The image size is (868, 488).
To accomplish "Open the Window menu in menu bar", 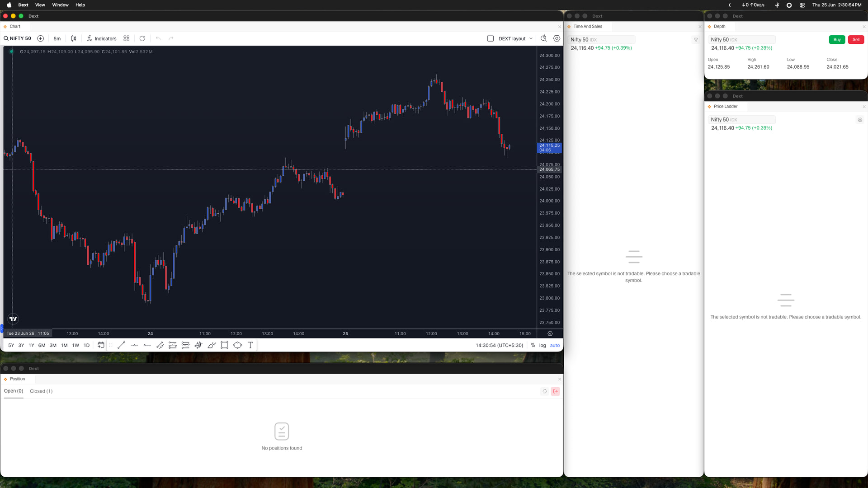I will (60, 5).
